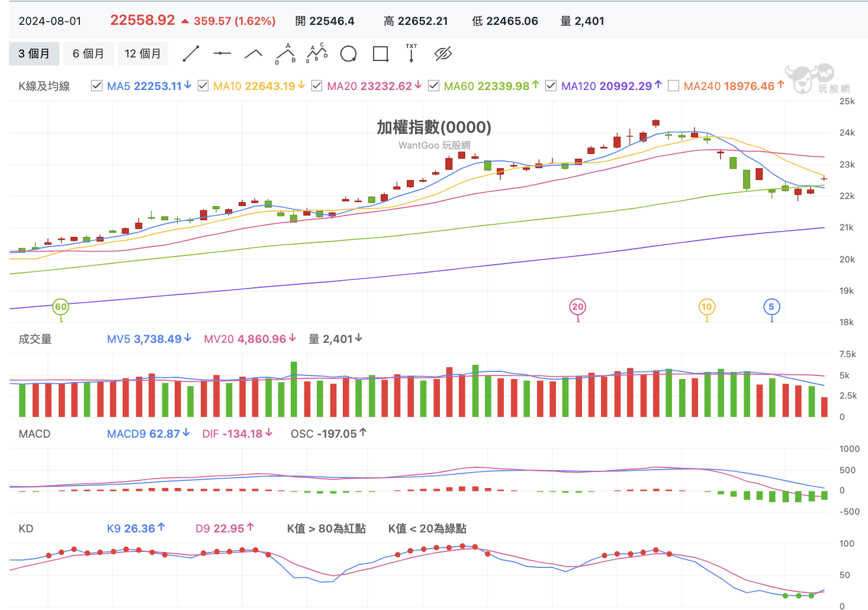Image resolution: width=868 pixels, height=610 pixels.
Task: Enable the MA240 moving average checkbox
Action: [x=673, y=86]
